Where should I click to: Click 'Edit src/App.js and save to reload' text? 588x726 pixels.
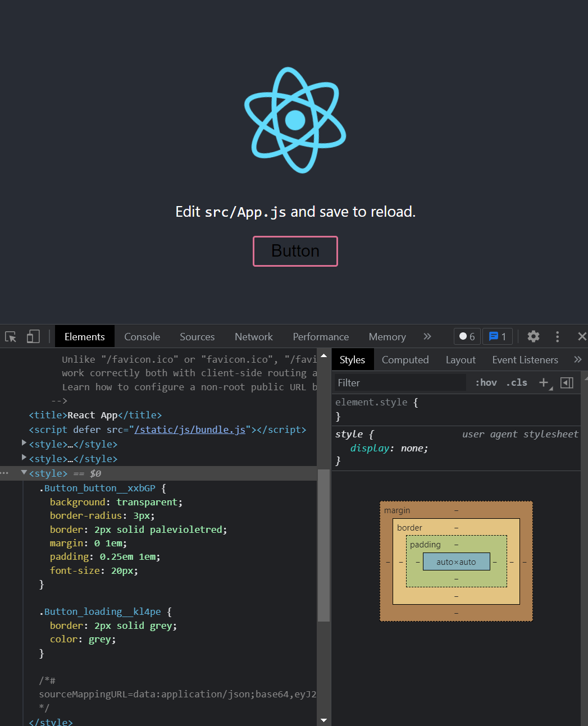[295, 212]
